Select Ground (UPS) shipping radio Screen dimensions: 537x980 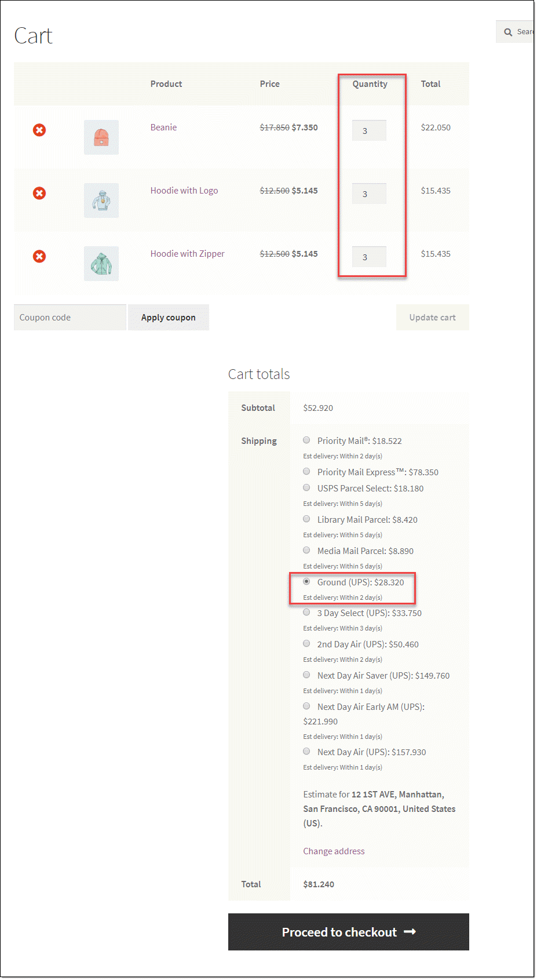pos(306,582)
